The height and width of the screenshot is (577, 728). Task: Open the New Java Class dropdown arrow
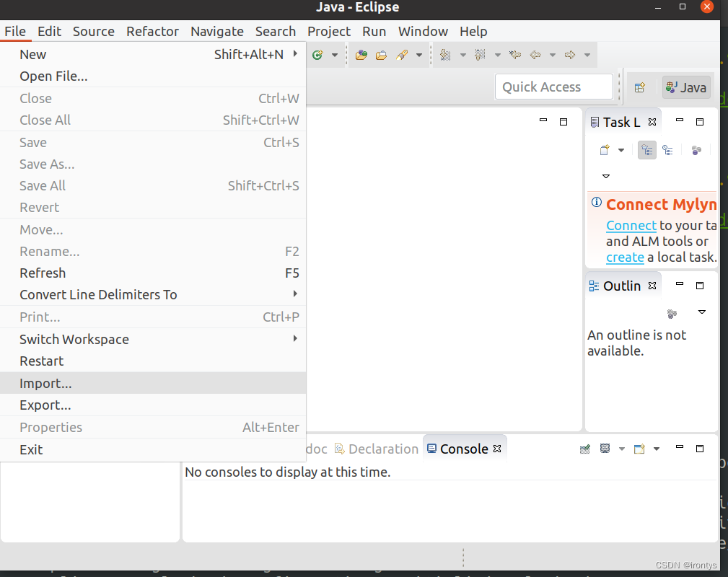[335, 56]
